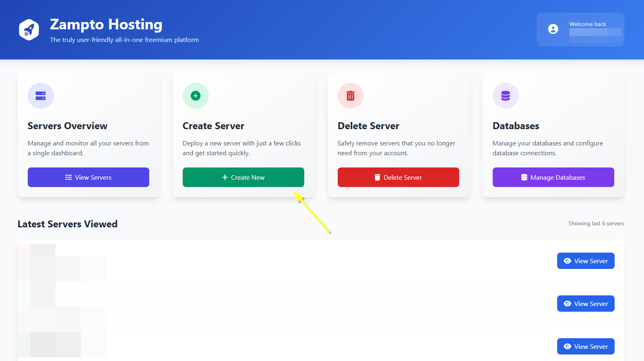
Task: Click the Welcome back user card
Action: tap(580, 29)
